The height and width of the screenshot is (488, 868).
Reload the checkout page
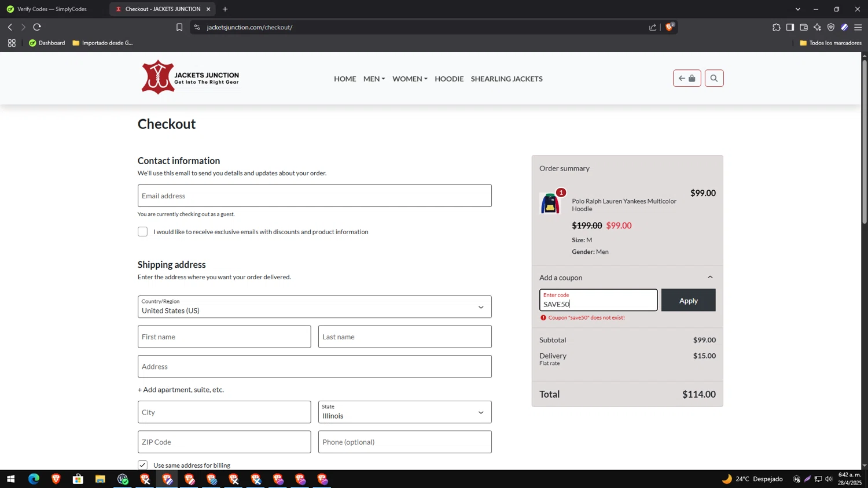point(37,27)
